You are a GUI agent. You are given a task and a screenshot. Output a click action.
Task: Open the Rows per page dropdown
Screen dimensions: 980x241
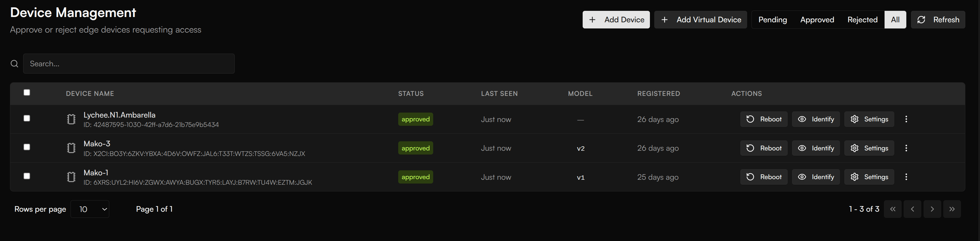pos(90,209)
